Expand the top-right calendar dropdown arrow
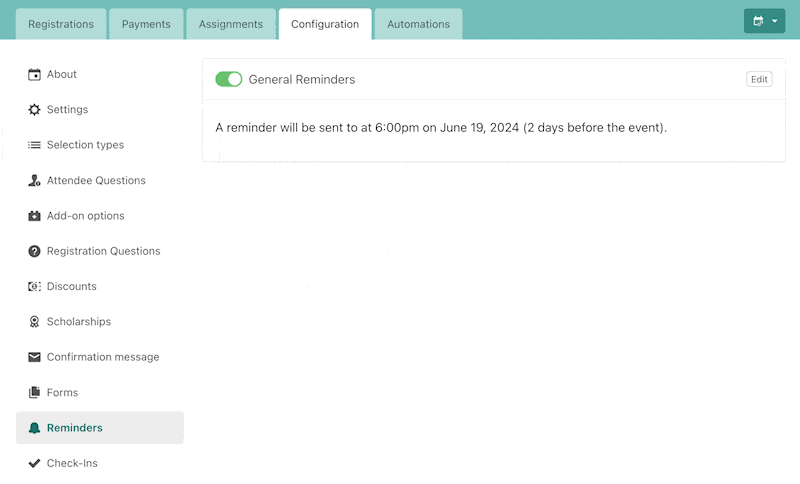The height and width of the screenshot is (484, 800). pyautogui.click(x=774, y=21)
